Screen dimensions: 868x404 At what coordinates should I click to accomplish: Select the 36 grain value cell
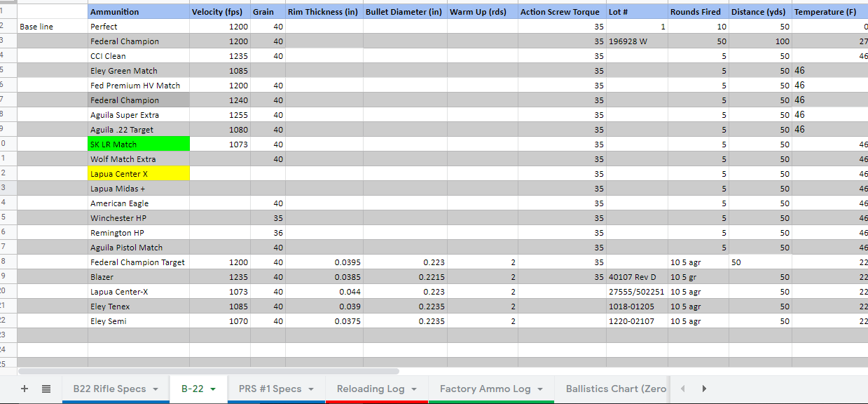pos(268,233)
